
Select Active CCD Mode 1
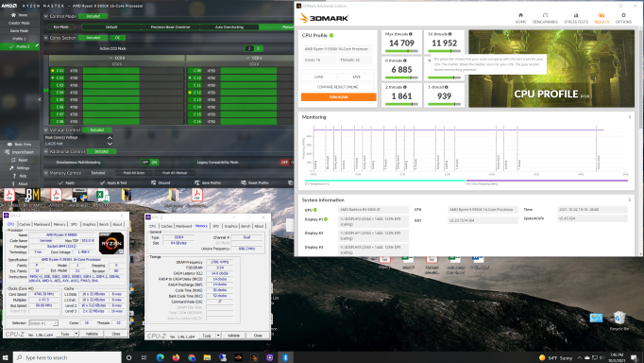[x=249, y=48]
